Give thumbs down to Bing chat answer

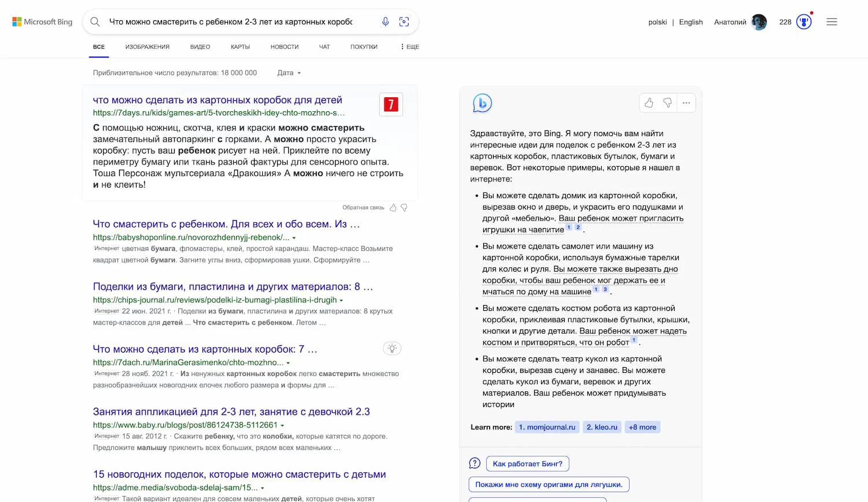point(668,102)
